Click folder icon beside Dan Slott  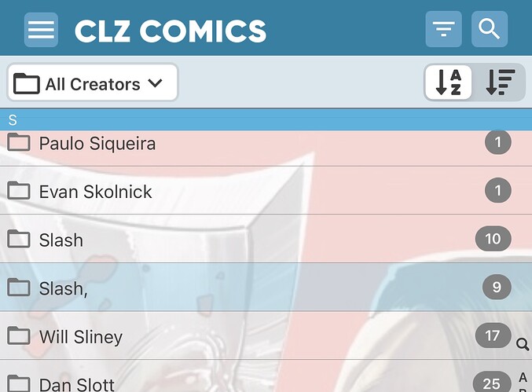click(x=19, y=384)
